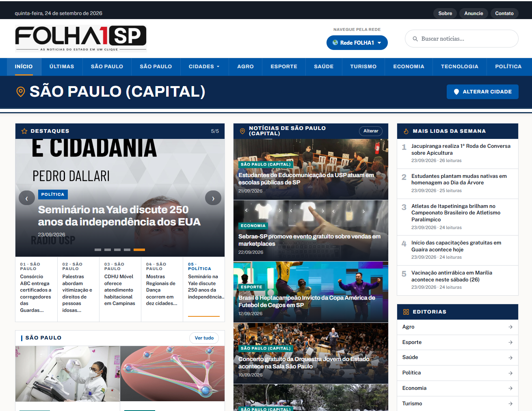This screenshot has width=532, height=411.
Task: Click the Buscar notícias search field
Action: click(462, 39)
